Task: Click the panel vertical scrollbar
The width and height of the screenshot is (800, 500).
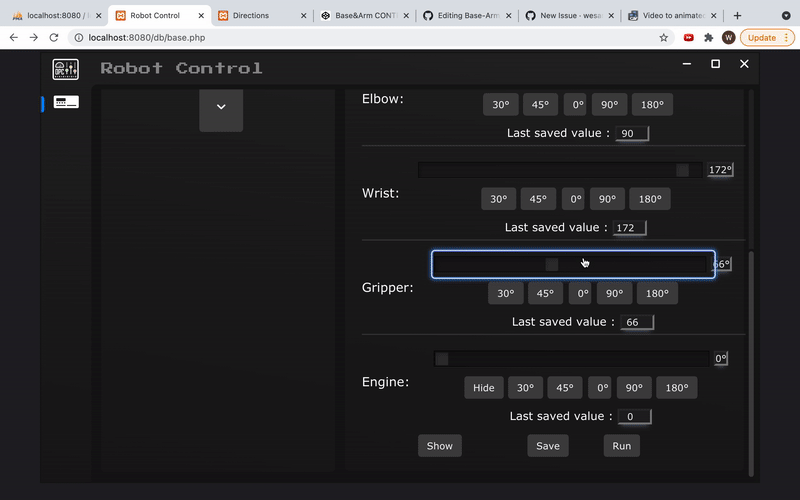Action: click(751, 363)
